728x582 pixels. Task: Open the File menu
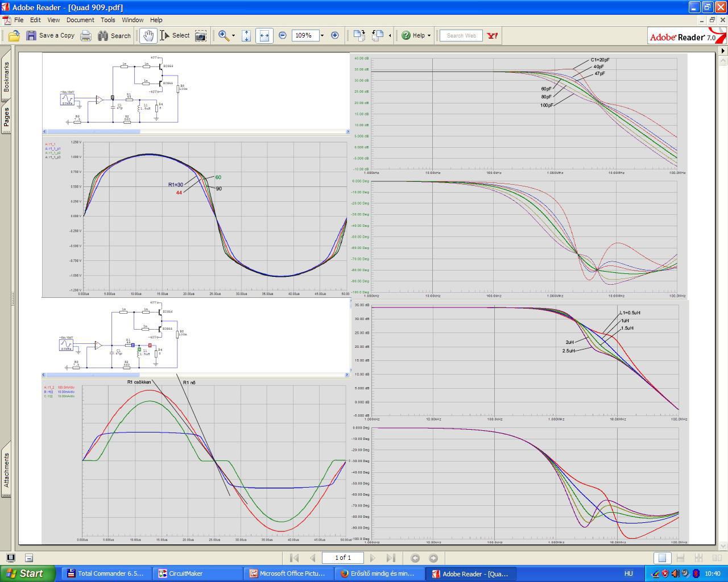19,20
